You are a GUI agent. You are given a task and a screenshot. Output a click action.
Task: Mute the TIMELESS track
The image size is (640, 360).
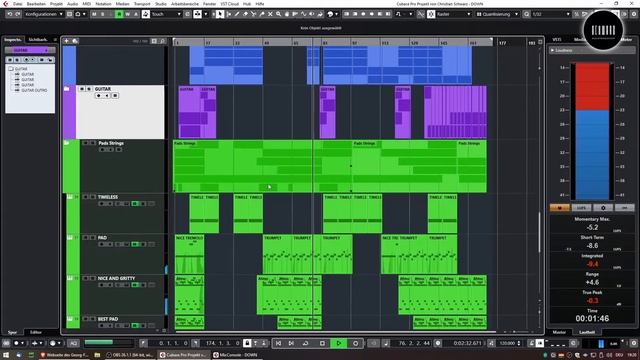(x=86, y=197)
